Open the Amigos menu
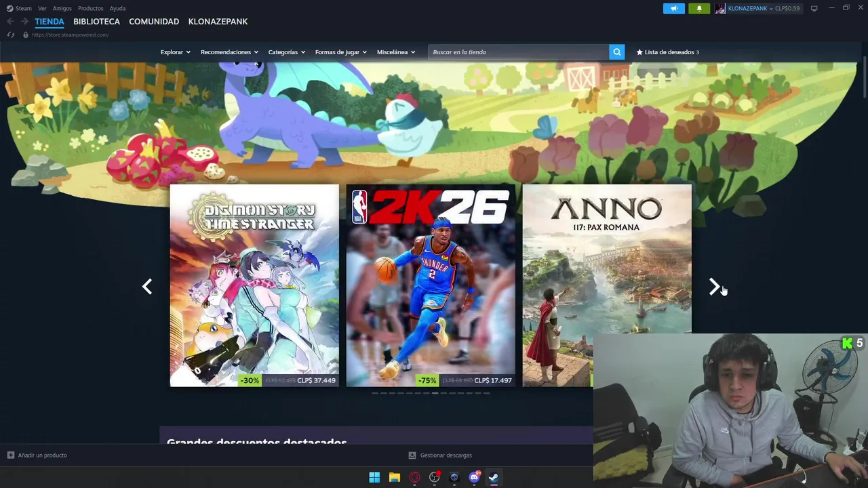868x488 pixels. (x=62, y=8)
